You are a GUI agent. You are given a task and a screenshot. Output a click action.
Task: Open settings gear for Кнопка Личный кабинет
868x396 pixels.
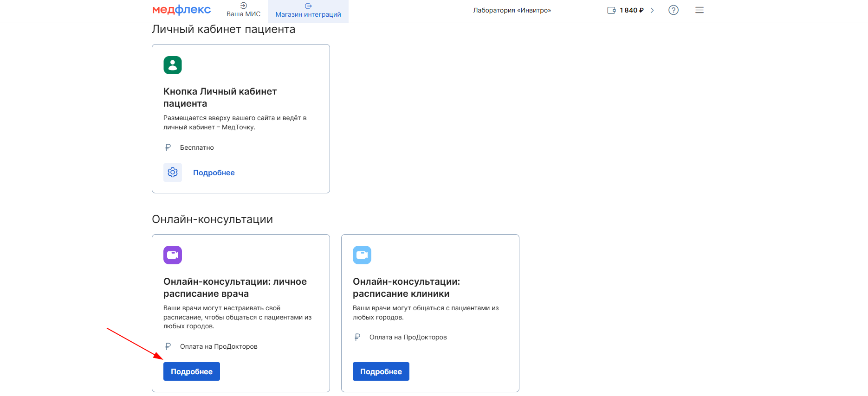click(x=173, y=172)
